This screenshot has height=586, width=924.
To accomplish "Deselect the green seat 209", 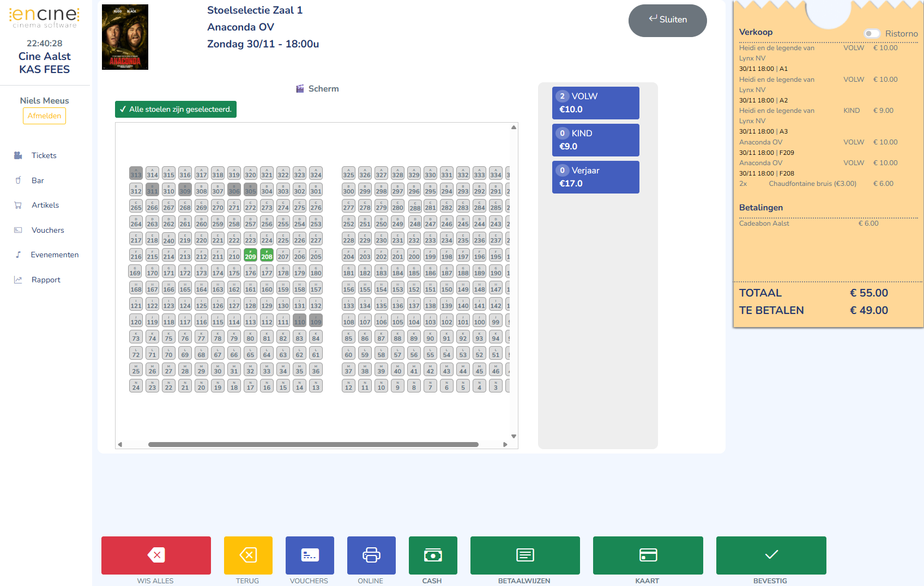I will click(250, 256).
